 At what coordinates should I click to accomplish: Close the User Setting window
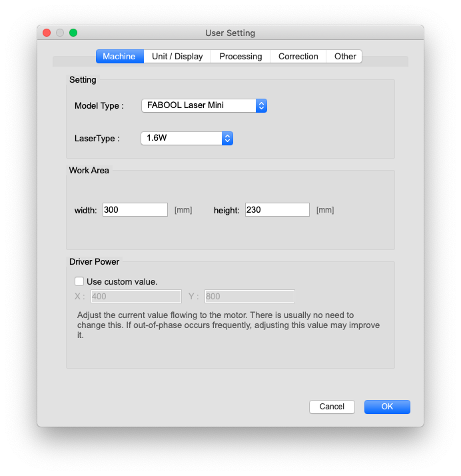pyautogui.click(x=47, y=33)
